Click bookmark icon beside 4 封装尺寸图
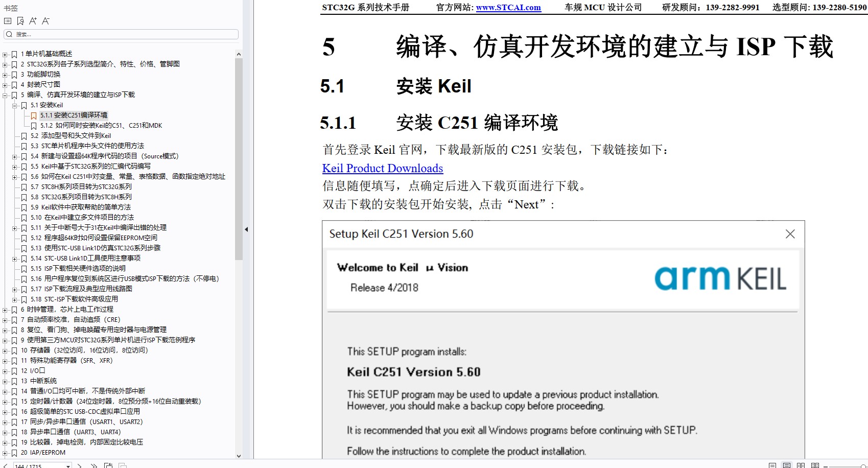The image size is (868, 468). (x=14, y=85)
